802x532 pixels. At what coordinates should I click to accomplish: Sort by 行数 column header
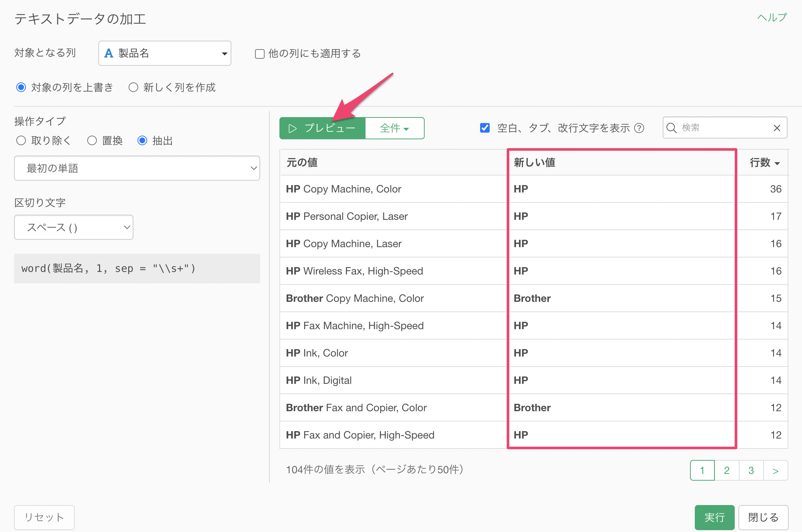764,163
